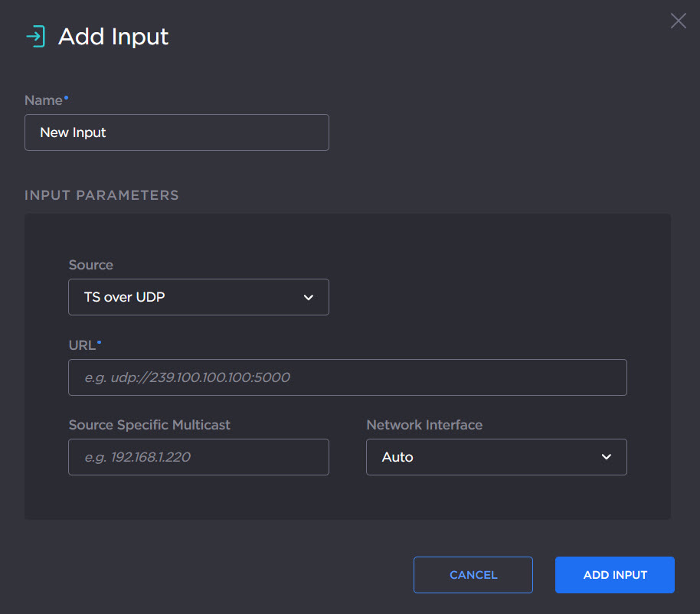Click the Source Specific Multicast field

[198, 456]
